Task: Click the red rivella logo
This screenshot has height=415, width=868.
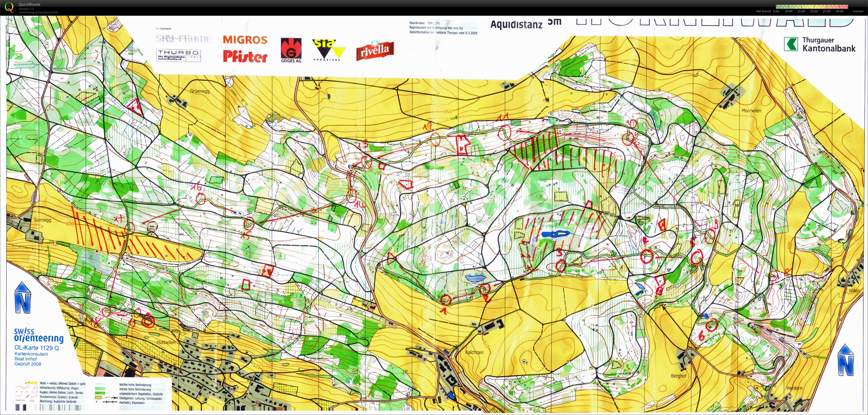Action: (x=375, y=51)
